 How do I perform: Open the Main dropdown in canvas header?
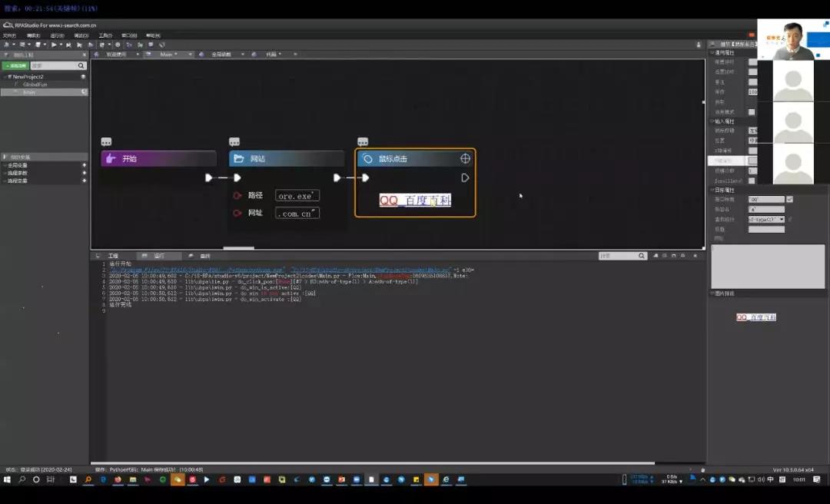point(176,55)
